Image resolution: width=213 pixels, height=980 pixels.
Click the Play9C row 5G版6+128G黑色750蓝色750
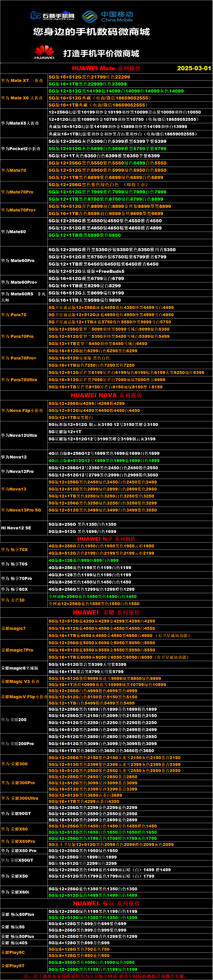click(130, 949)
